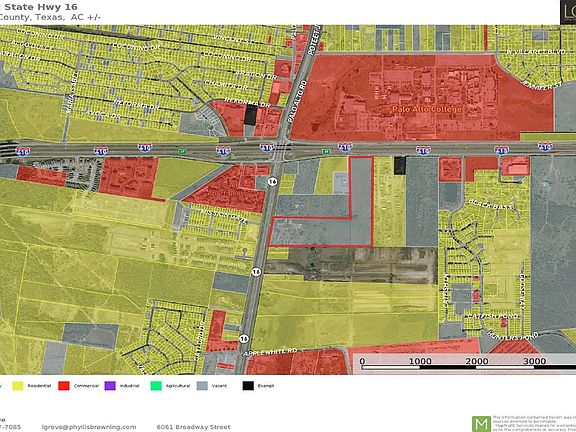
Task: Click the green M logo in footer
Action: pos(481,424)
